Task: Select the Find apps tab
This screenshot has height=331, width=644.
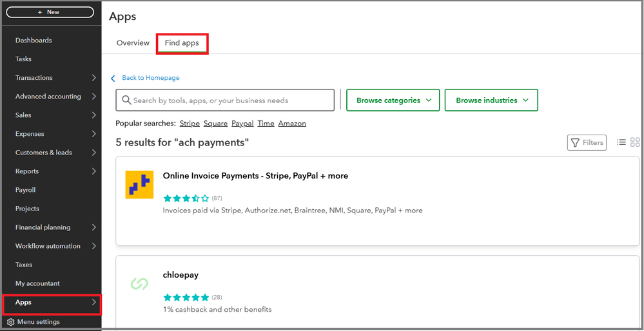Action: click(182, 43)
